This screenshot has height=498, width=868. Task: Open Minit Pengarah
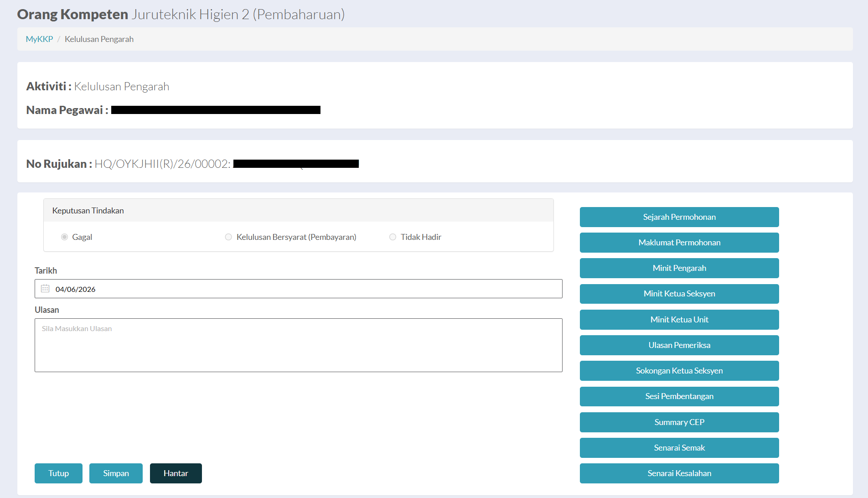pos(679,268)
